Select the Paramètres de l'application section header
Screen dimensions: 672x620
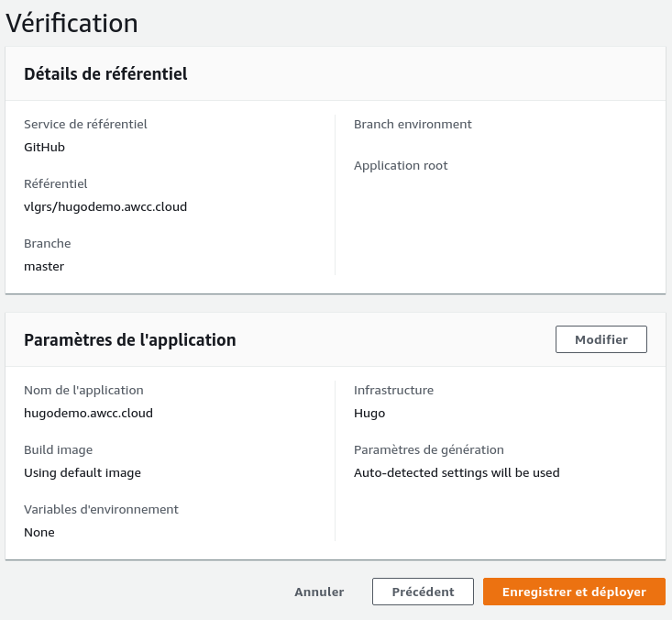[x=129, y=340]
